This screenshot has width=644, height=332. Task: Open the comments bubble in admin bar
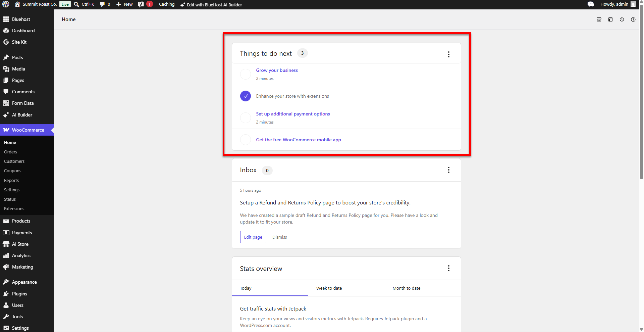pyautogui.click(x=105, y=4)
